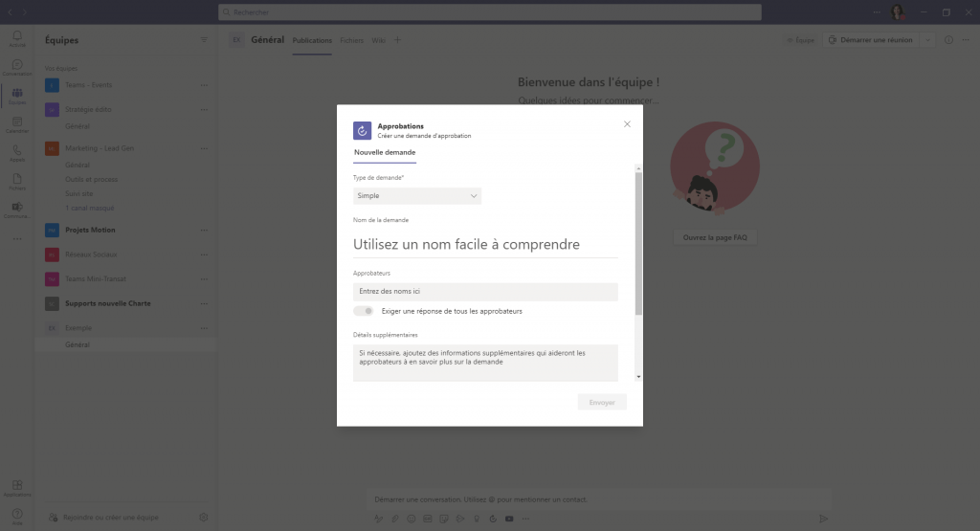Toggle Exiger une réponse de tous les approbateurs
The image size is (980, 531).
point(363,311)
